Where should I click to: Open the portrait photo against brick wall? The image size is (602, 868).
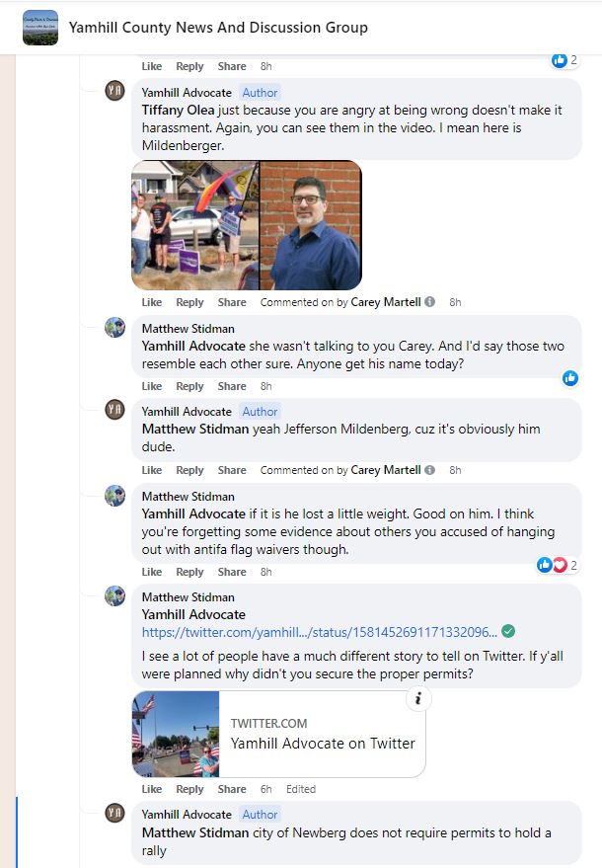(311, 225)
